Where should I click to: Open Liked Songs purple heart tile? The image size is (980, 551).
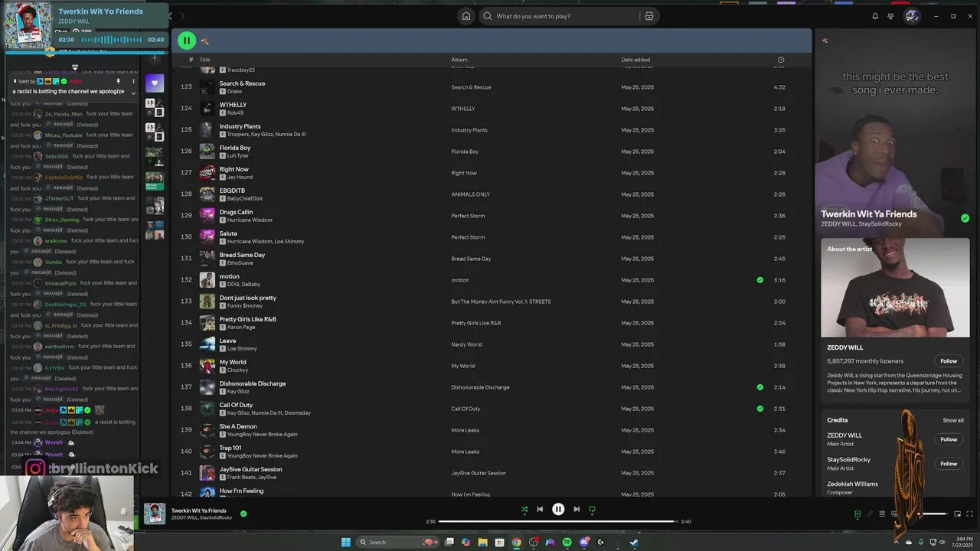tap(155, 83)
